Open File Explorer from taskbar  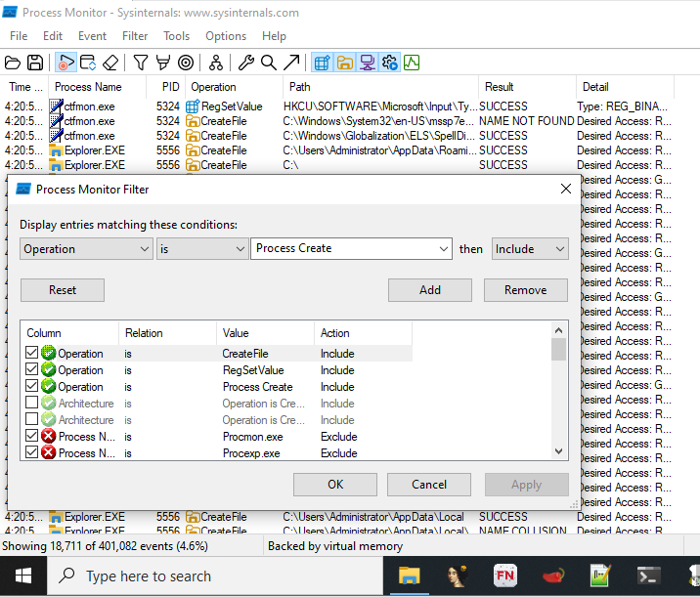(x=410, y=576)
